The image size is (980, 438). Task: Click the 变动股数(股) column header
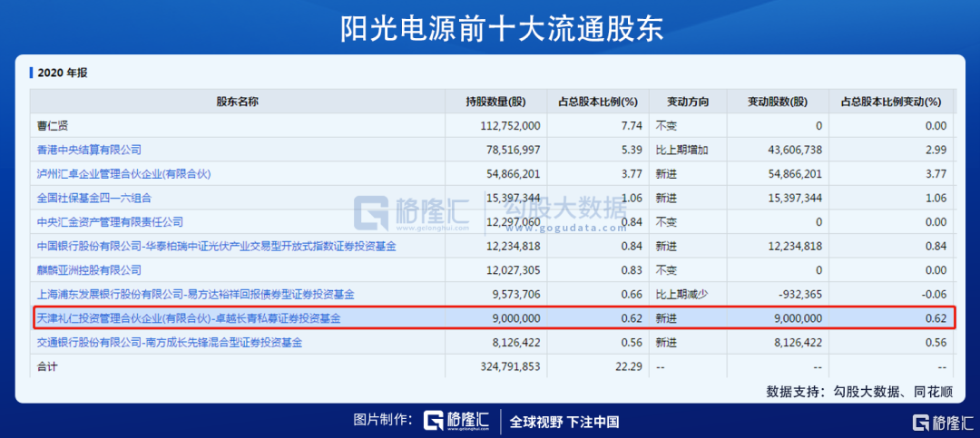point(778,102)
